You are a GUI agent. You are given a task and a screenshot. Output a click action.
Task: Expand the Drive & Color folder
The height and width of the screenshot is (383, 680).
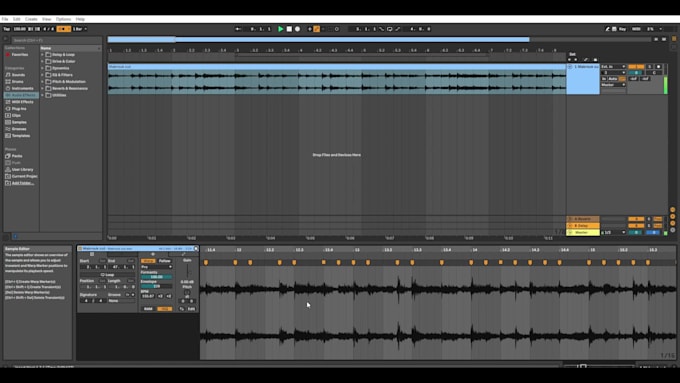42,62
